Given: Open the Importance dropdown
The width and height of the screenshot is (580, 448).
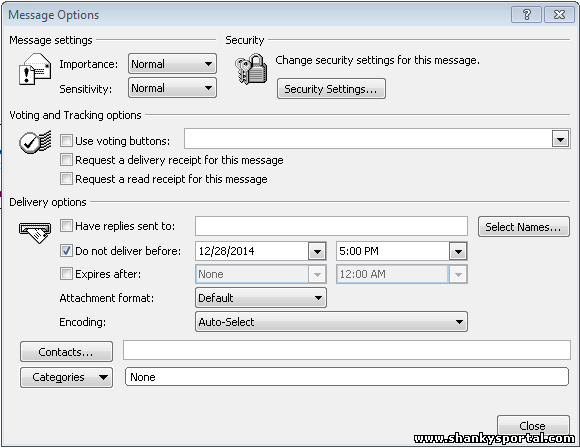Looking at the screenshot, I should coord(172,64).
